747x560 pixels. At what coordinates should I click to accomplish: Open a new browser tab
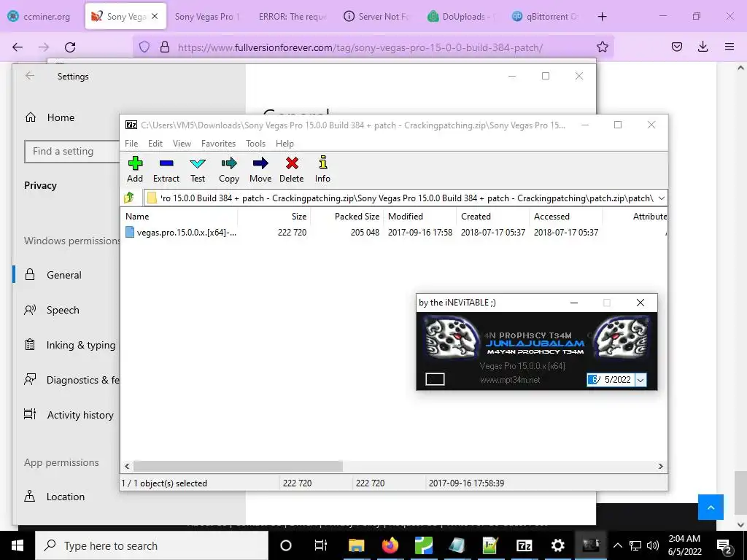coord(602,17)
